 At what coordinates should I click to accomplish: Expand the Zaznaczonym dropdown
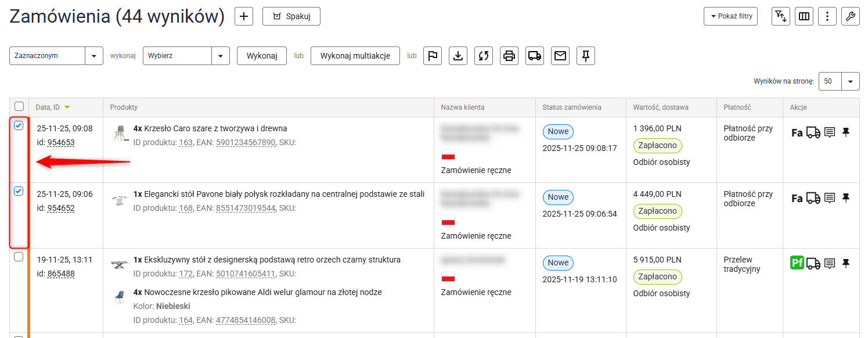(x=93, y=56)
